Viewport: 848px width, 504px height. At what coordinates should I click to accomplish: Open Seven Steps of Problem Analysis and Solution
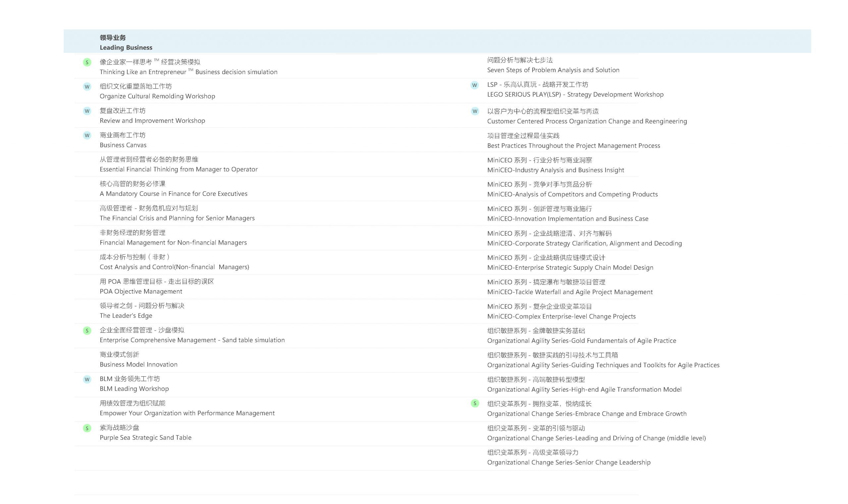click(x=553, y=70)
